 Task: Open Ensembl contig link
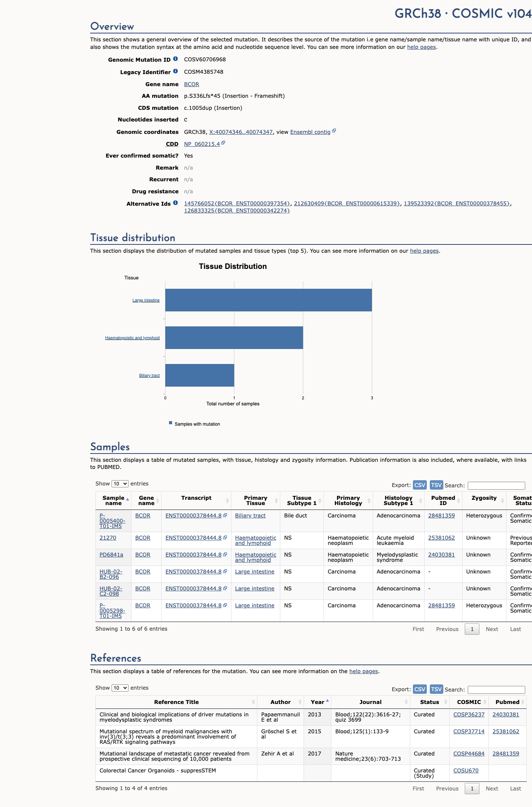click(x=310, y=132)
